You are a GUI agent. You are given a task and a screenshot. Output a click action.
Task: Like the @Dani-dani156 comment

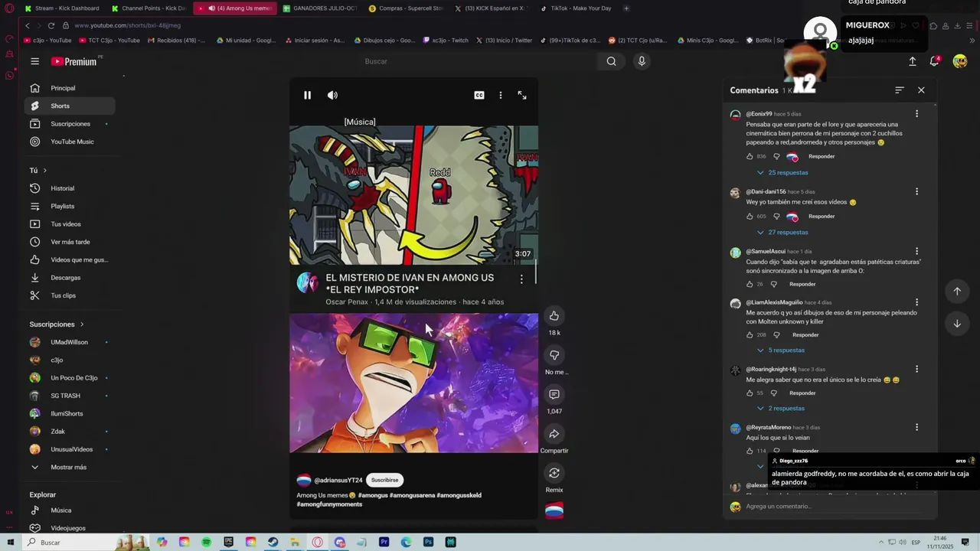pos(750,216)
